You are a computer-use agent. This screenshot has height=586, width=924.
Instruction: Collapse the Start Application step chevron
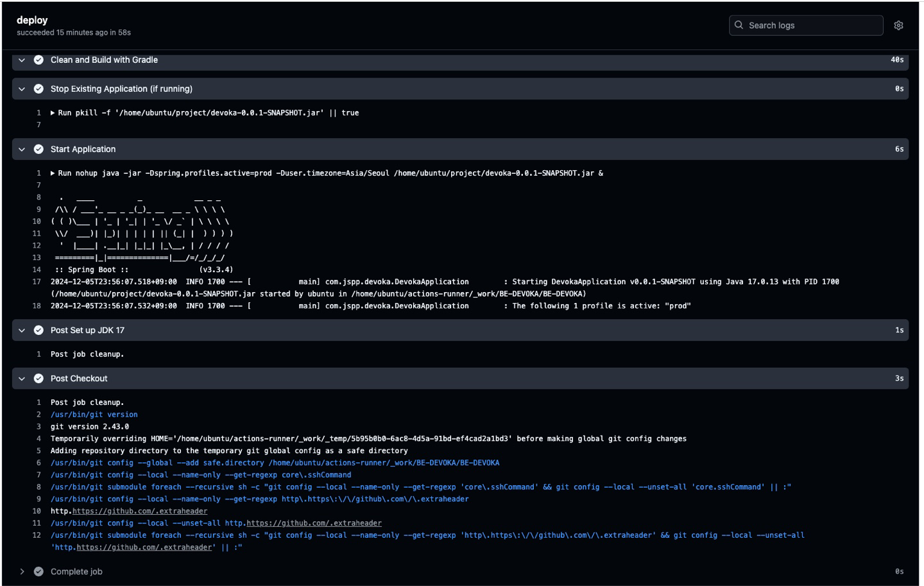[22, 149]
